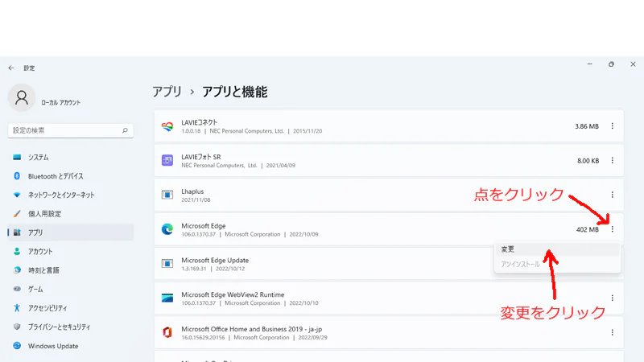Open more options for Microsoft Edge

coord(612,229)
